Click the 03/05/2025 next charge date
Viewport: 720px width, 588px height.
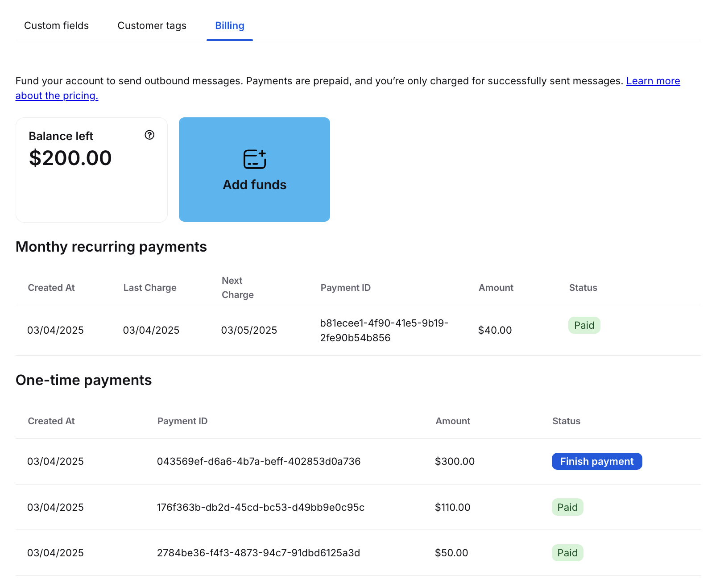point(249,330)
